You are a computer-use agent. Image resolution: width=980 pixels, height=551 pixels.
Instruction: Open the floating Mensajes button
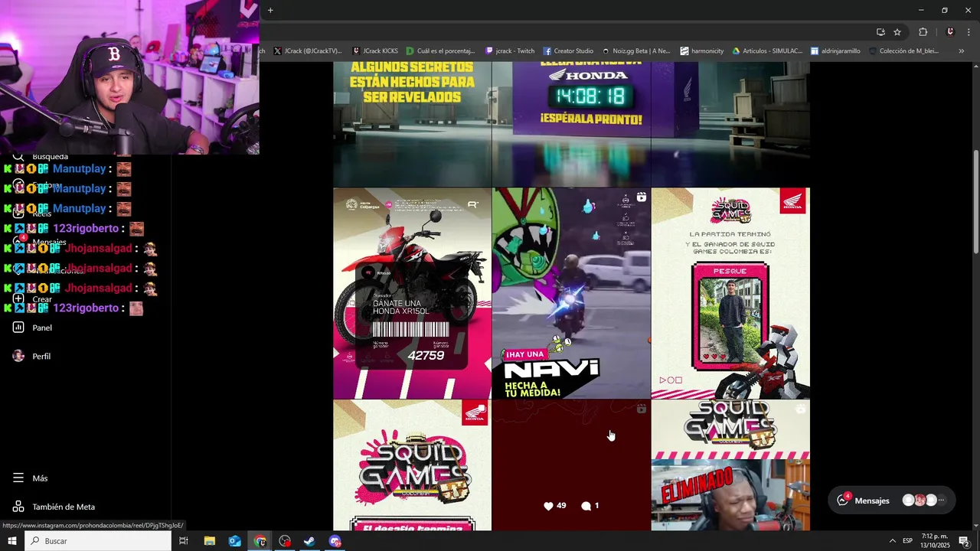[891, 500]
